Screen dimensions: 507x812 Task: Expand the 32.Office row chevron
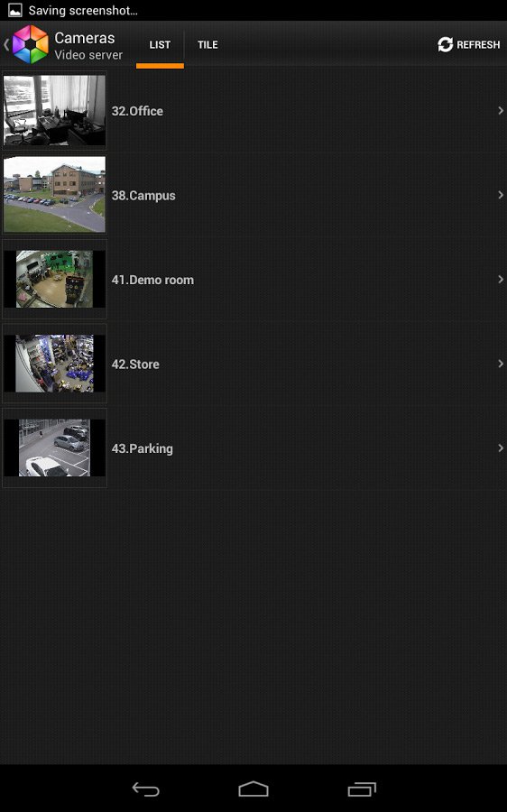point(501,110)
